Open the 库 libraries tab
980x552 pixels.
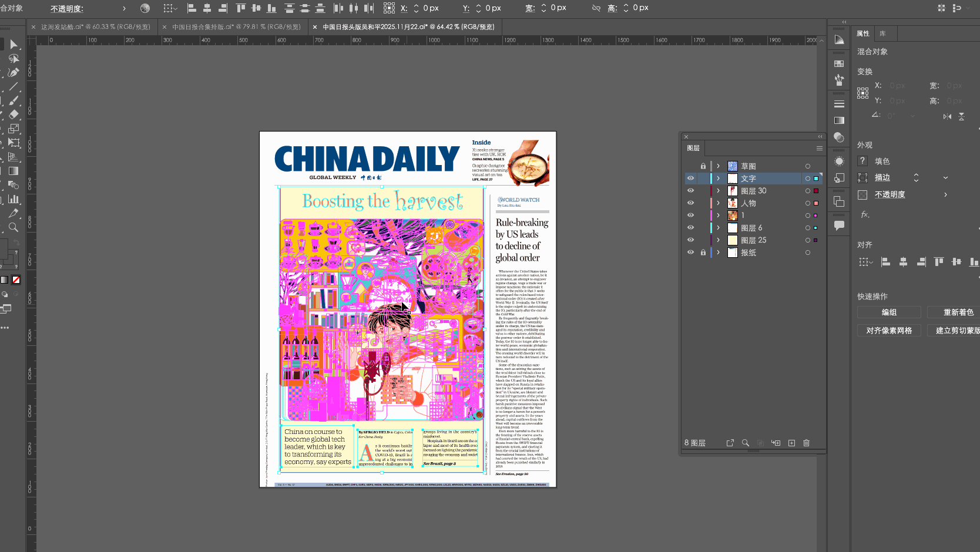point(882,33)
